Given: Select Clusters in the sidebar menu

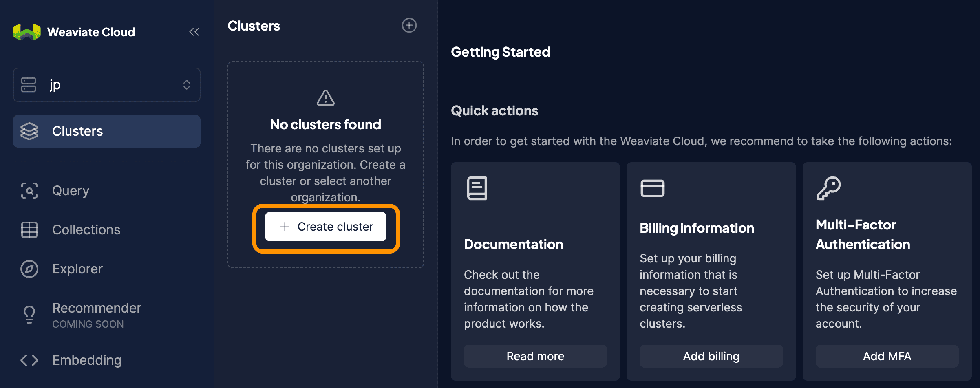Looking at the screenshot, I should click(x=107, y=131).
